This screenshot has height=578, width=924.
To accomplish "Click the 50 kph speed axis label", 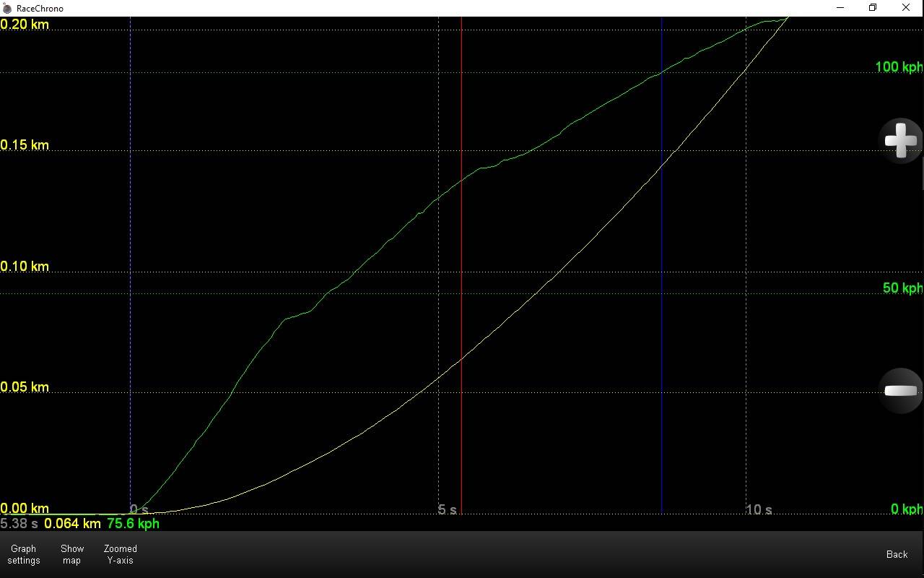I will [902, 288].
